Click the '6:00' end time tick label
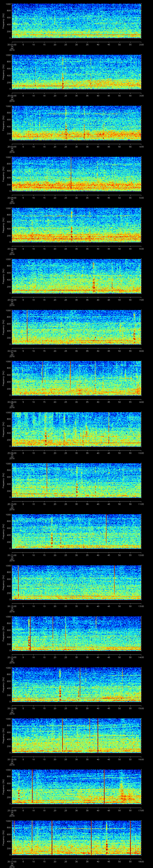Screen dimensions: 153x868 pos(141,249)
